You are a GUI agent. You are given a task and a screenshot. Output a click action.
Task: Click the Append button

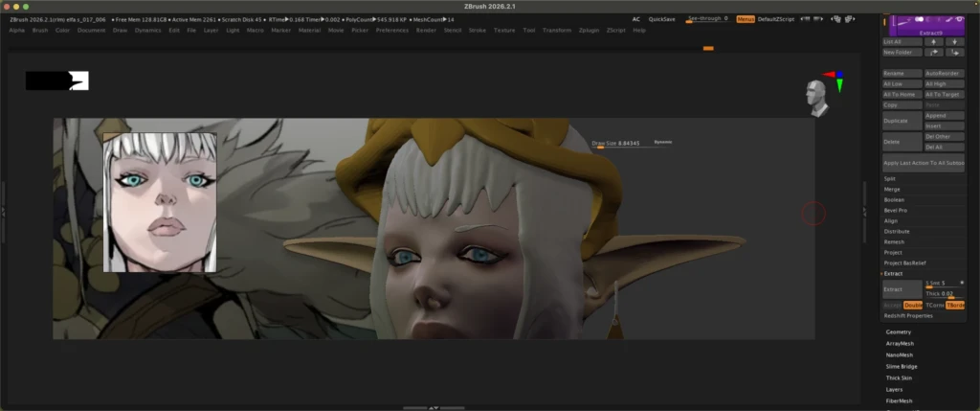pyautogui.click(x=945, y=116)
